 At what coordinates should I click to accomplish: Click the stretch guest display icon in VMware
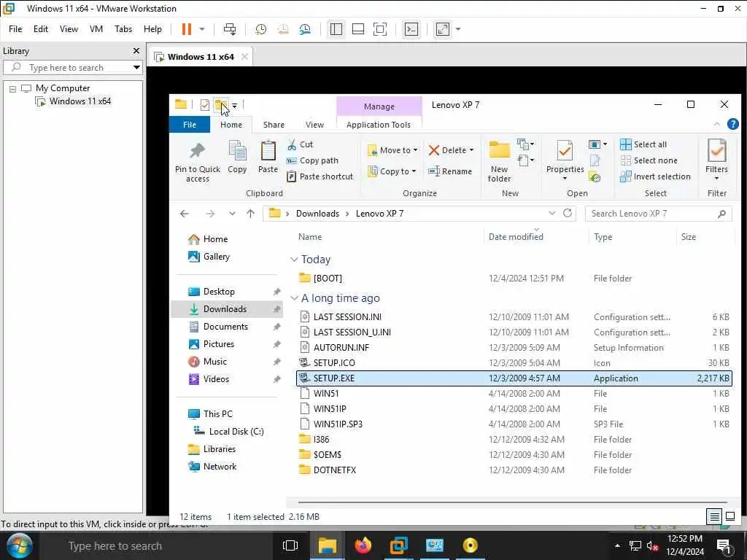(x=443, y=29)
